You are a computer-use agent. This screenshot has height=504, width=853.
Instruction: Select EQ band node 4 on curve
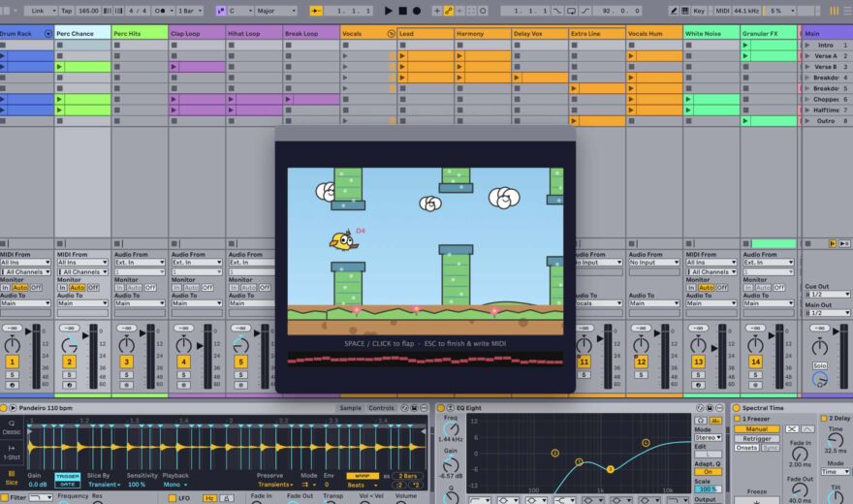646,443
